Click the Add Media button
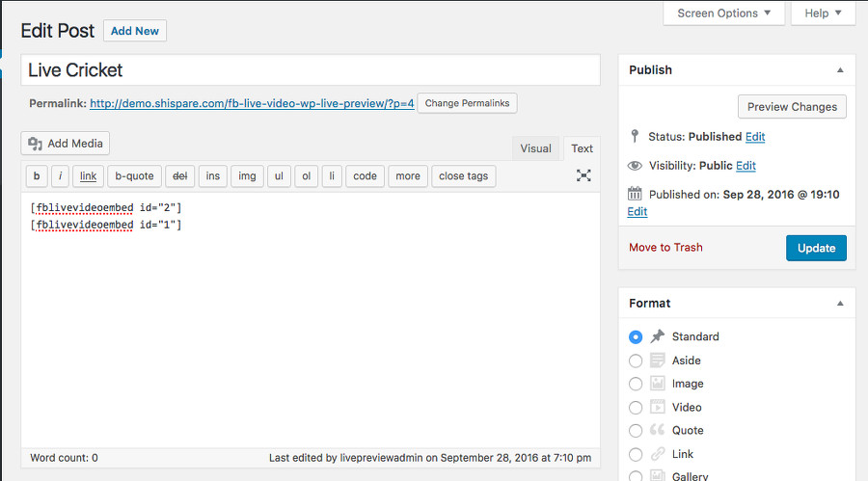Viewport: 868px width, 481px height. pyautogui.click(x=66, y=144)
